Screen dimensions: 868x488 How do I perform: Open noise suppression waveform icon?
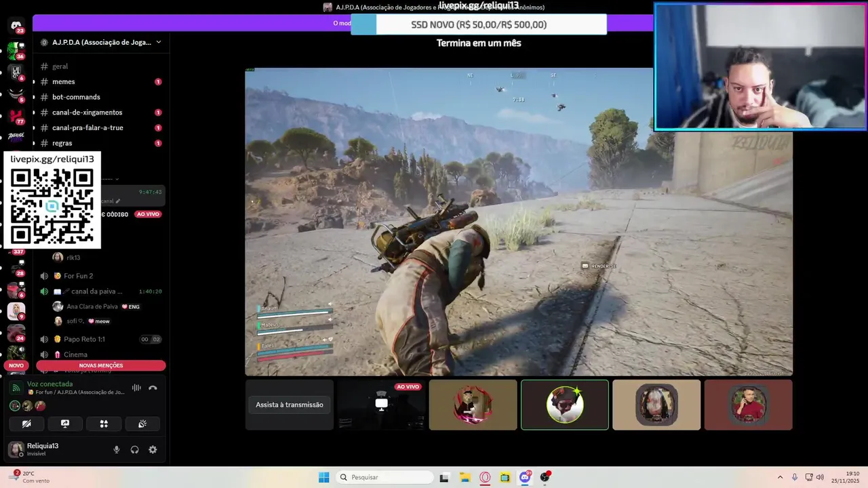[136, 388]
